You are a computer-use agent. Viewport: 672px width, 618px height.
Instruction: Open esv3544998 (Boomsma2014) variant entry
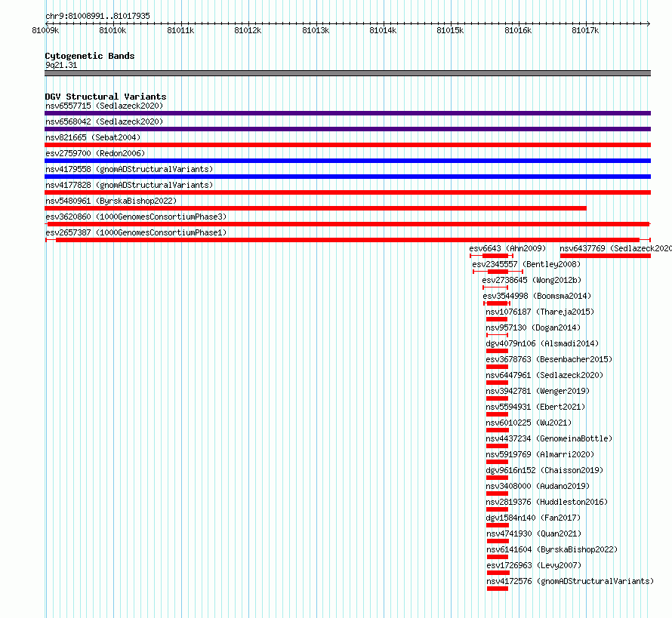click(x=537, y=296)
